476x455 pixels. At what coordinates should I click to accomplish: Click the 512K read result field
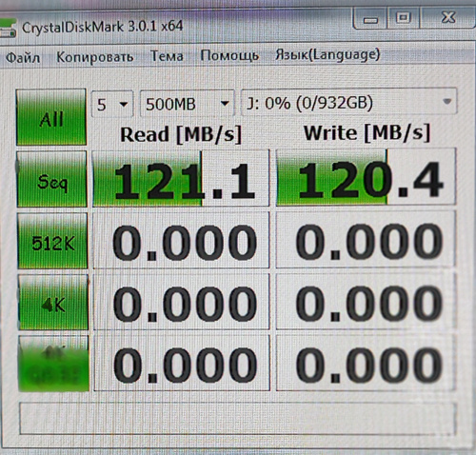click(181, 241)
